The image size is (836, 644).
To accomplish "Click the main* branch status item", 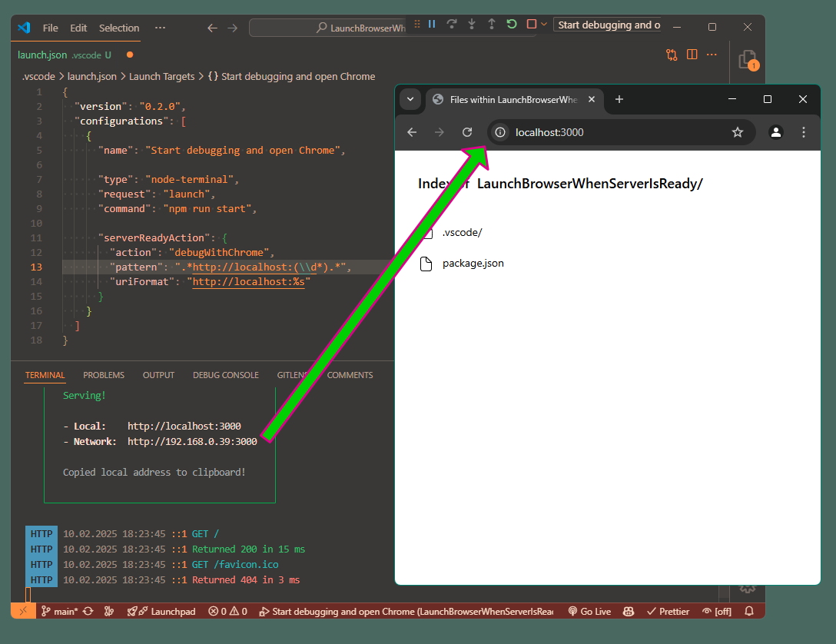I will tap(60, 611).
